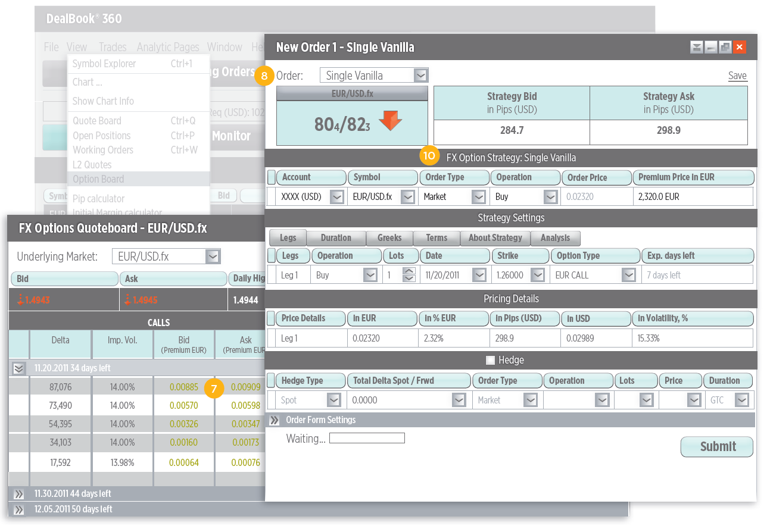Click the Strategy Bid value 284.7
770x532 pixels.
coord(512,130)
